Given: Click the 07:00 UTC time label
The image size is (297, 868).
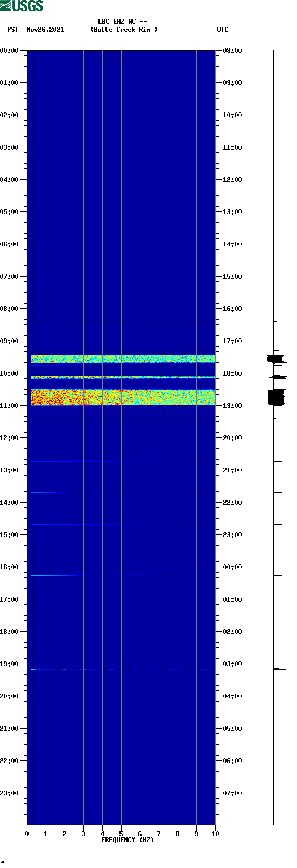Looking at the screenshot, I should [x=232, y=793].
